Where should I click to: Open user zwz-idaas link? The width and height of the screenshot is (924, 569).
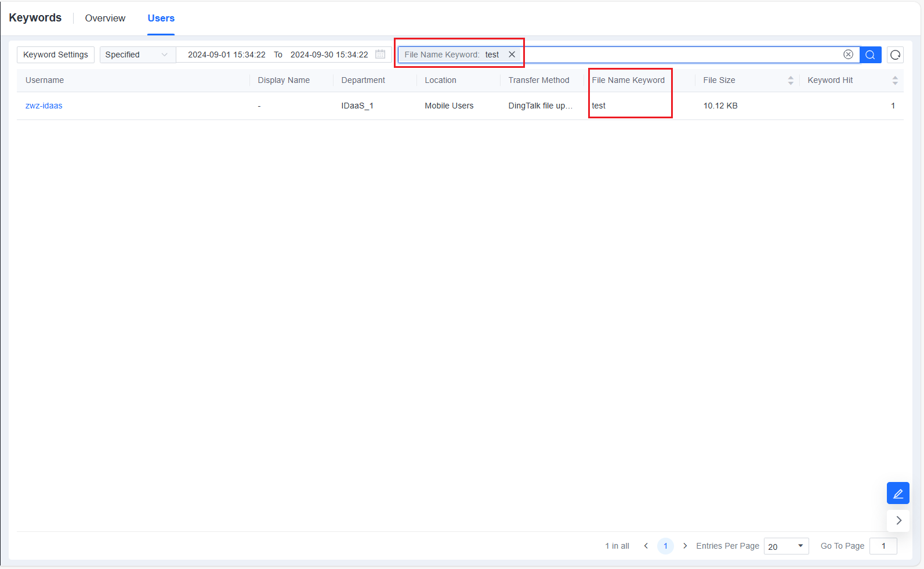point(44,106)
